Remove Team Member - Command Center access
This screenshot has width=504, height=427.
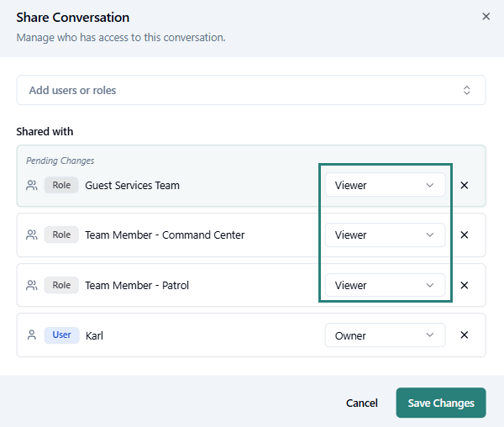tap(465, 235)
